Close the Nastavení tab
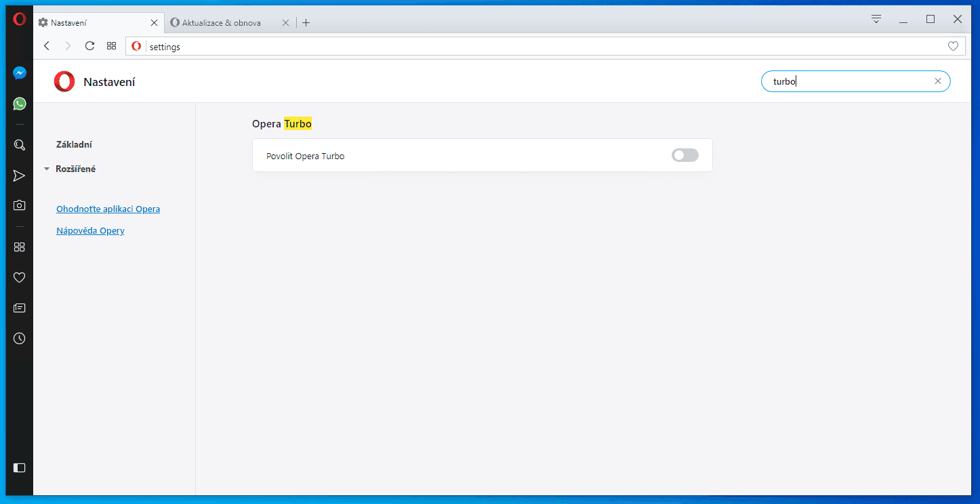This screenshot has width=980, height=504. pos(154,23)
